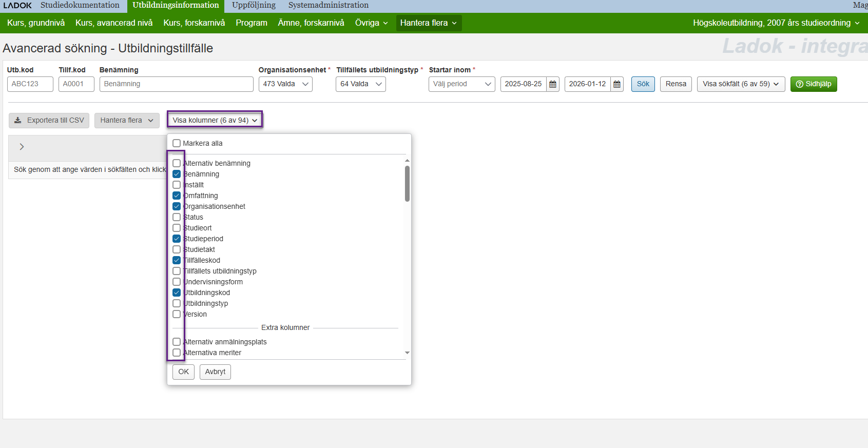Check the Markera alla checkbox
The width and height of the screenshot is (868, 448).
(177, 144)
